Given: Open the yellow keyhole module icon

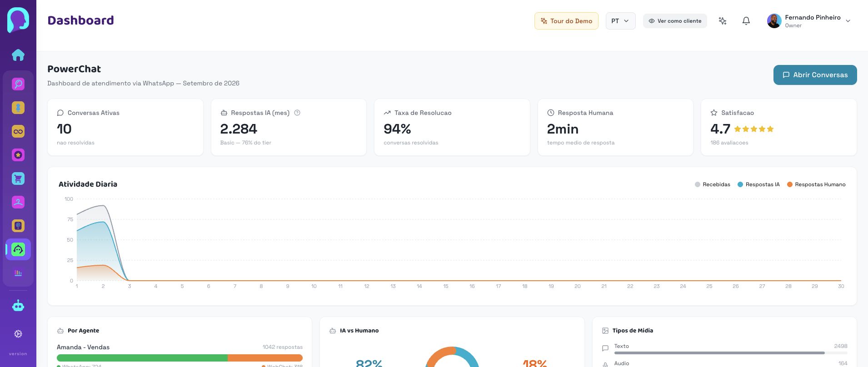Looking at the screenshot, I should pyautogui.click(x=18, y=108).
